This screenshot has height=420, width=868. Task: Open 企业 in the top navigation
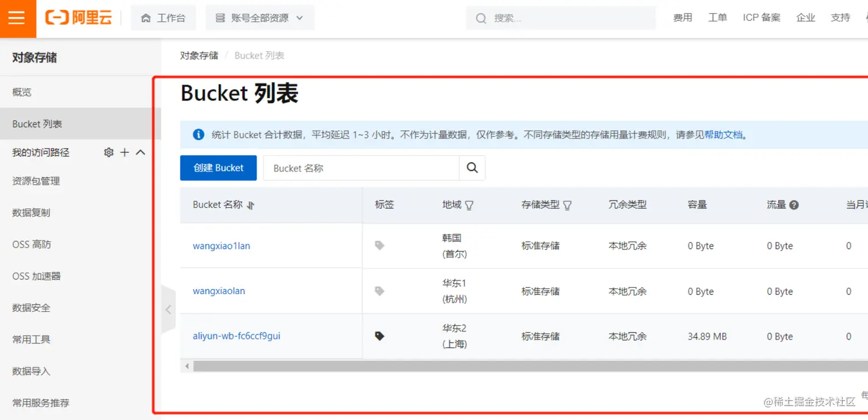tap(806, 18)
